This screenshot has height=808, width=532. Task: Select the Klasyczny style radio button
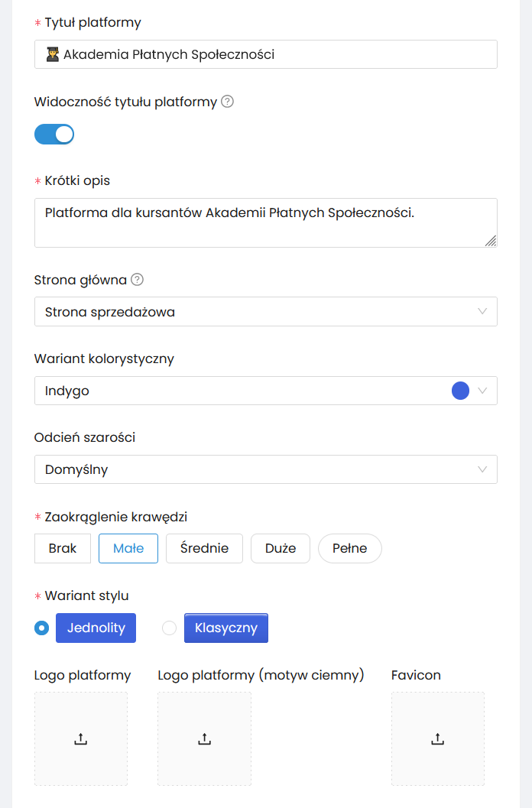pyautogui.click(x=170, y=628)
